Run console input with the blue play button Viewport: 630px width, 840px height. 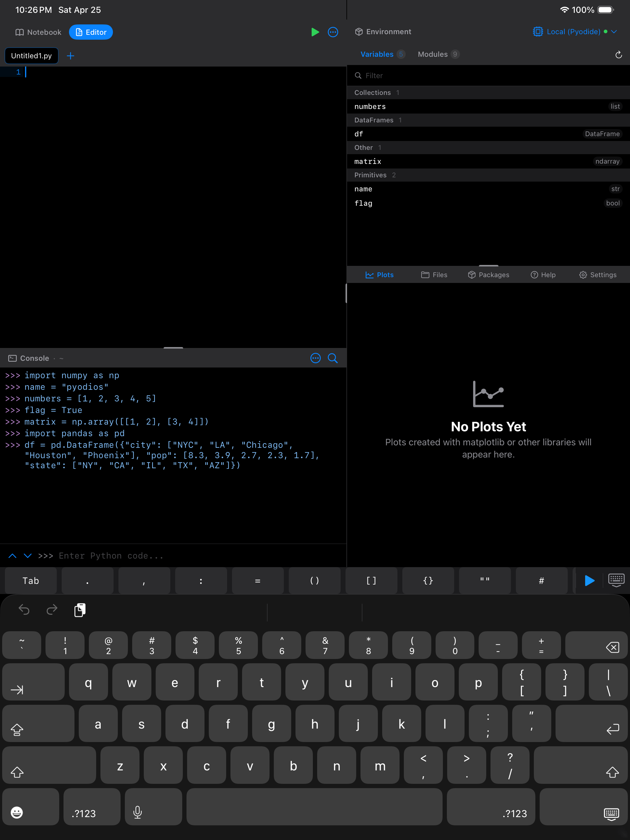pos(589,581)
